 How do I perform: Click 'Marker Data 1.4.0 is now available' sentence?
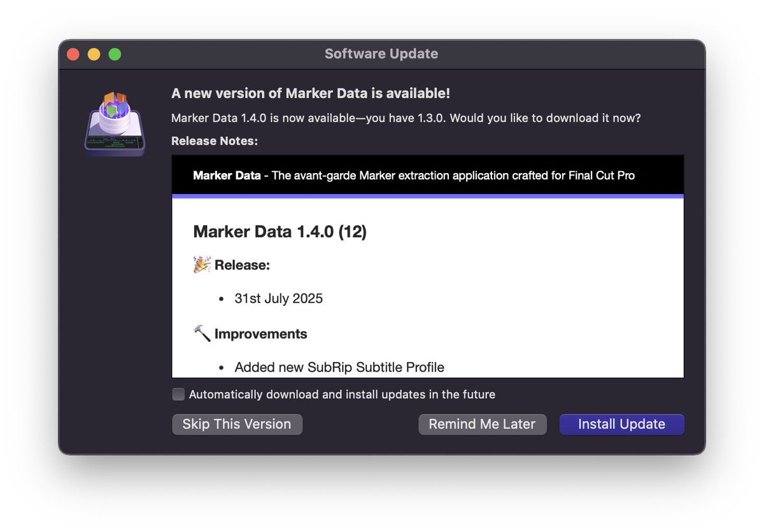(x=406, y=118)
